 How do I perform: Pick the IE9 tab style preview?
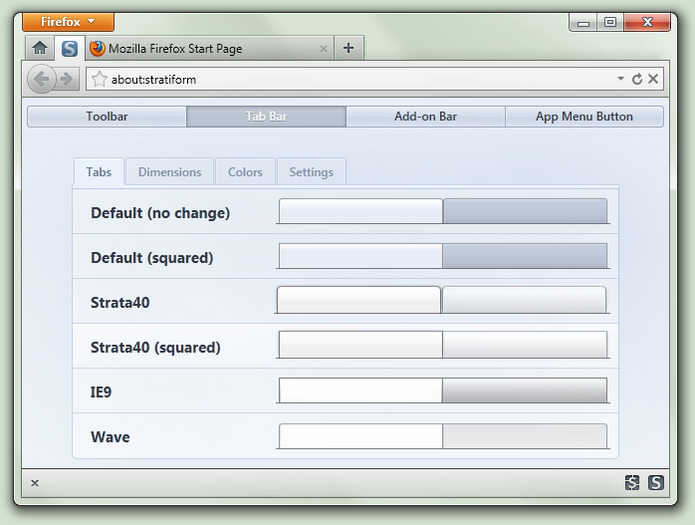442,391
